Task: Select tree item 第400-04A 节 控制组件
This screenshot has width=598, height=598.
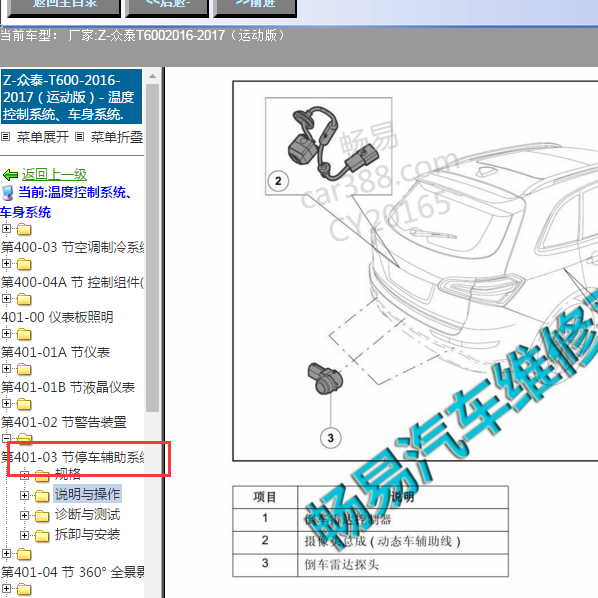Action: click(x=72, y=282)
